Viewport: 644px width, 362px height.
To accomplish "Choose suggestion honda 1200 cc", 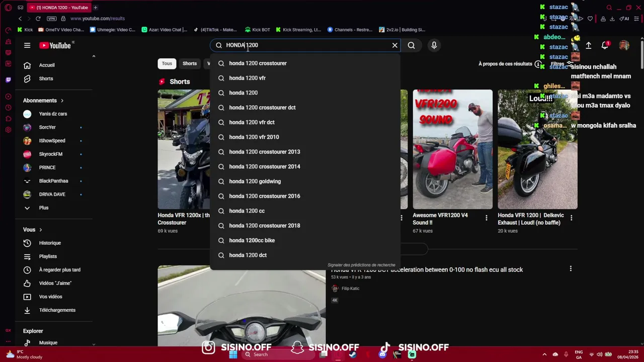I will (305, 211).
